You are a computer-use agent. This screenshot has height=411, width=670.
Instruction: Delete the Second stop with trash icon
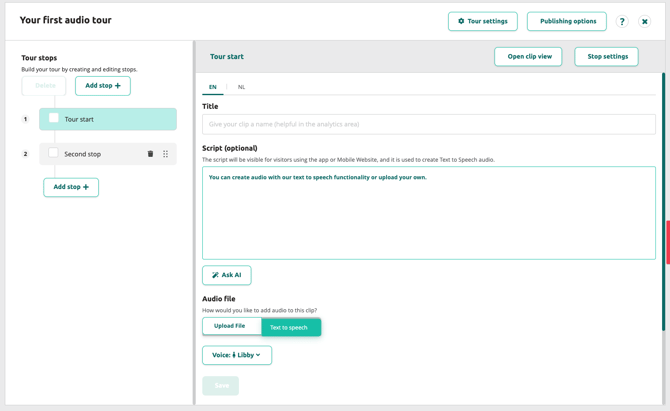coord(150,154)
